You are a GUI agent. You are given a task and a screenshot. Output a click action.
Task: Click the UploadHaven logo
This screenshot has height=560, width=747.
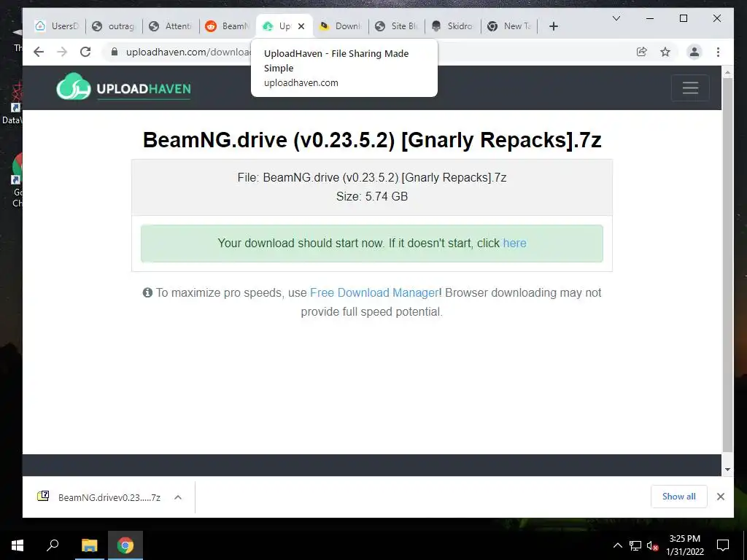[x=124, y=87]
